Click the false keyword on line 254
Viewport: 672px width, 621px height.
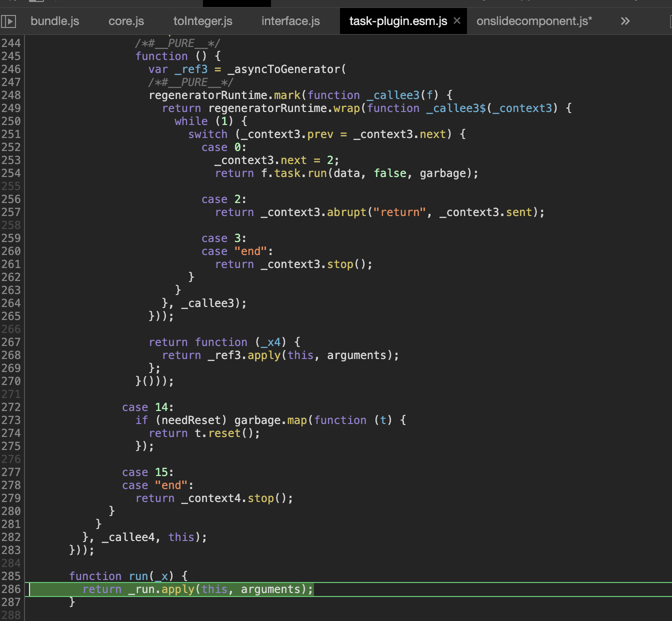390,173
